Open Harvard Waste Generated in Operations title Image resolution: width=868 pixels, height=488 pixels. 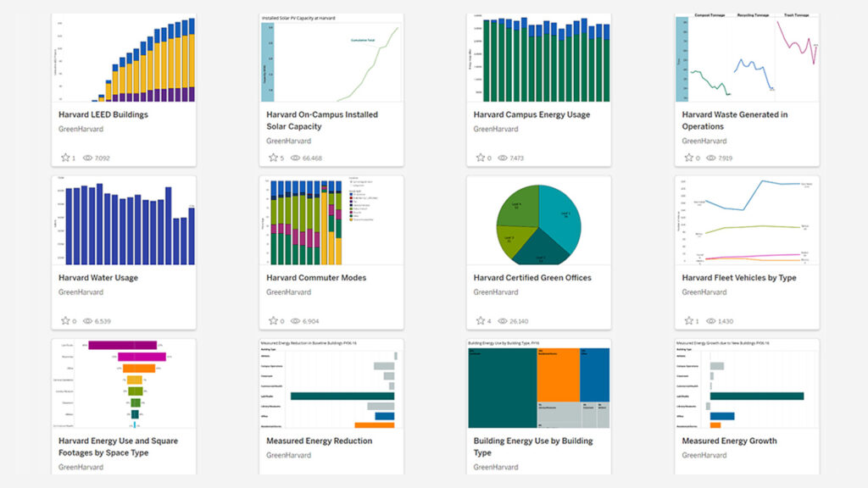click(735, 120)
